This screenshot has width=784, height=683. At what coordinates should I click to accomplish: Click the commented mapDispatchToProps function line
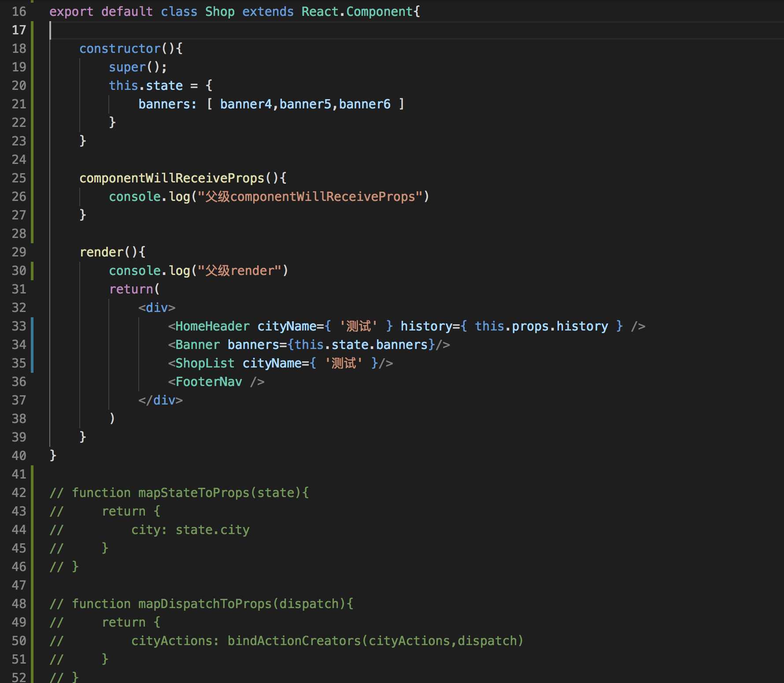(201, 604)
